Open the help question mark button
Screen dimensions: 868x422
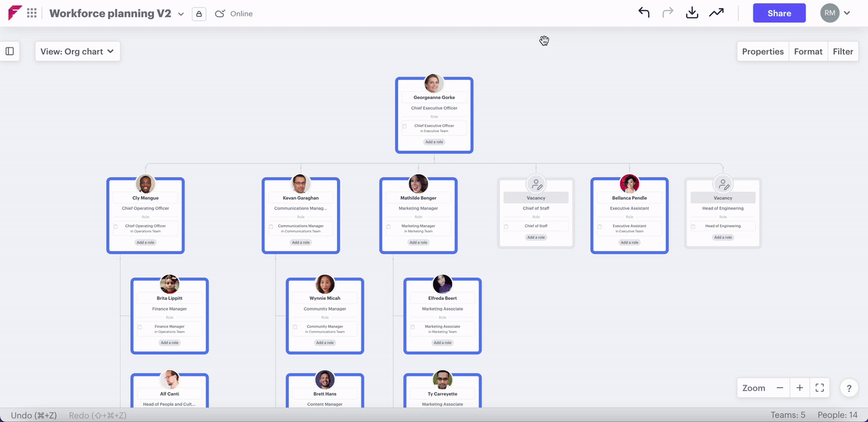point(850,388)
